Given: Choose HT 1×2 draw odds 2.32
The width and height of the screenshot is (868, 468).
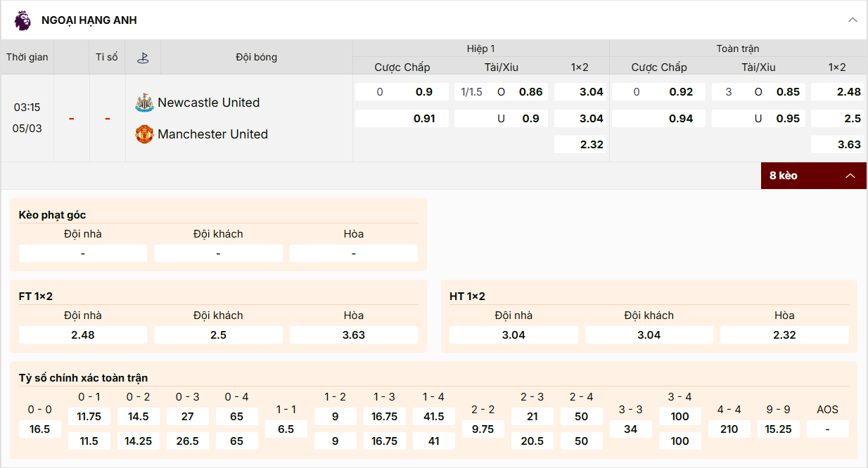Looking at the screenshot, I should (x=784, y=335).
